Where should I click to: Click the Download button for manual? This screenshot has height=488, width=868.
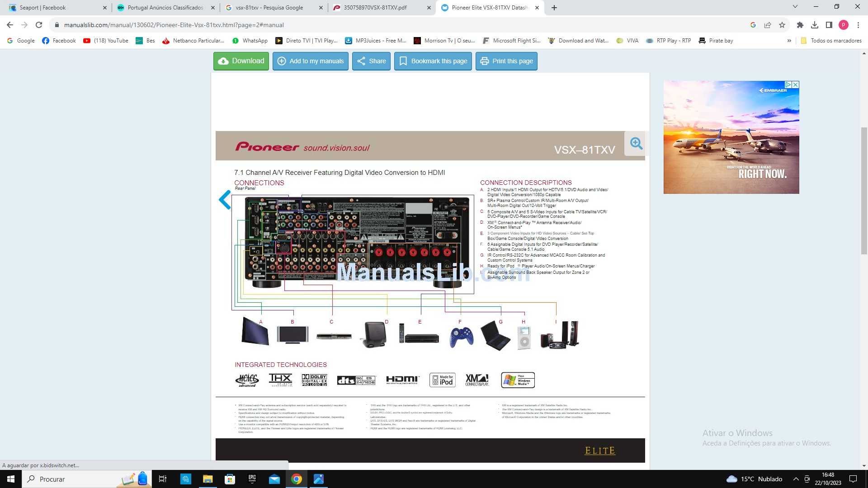[241, 61]
